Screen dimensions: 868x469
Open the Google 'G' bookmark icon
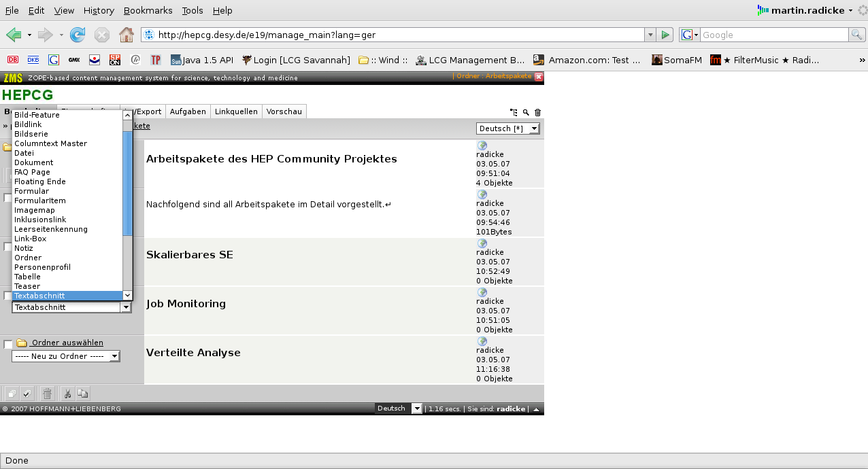click(x=54, y=60)
